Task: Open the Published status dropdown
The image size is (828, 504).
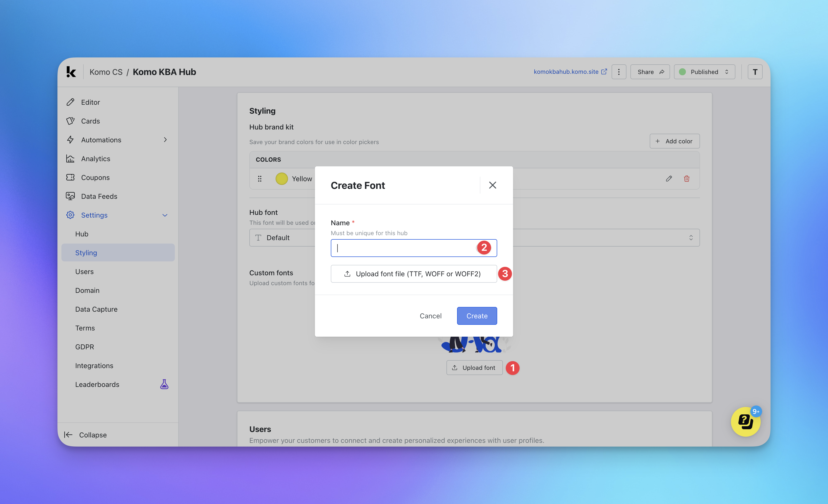Action: click(704, 72)
